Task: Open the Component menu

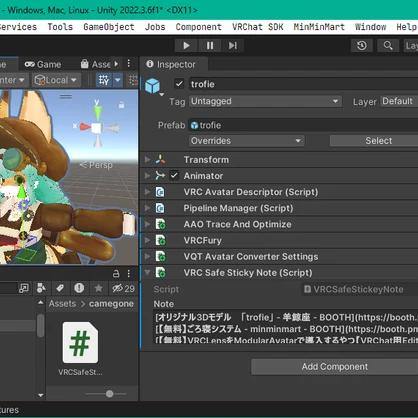Action: 198,27
